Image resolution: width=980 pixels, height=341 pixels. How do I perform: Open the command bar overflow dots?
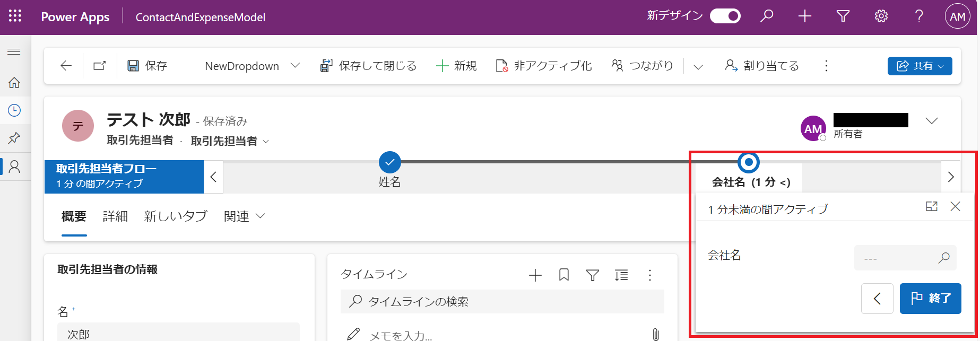click(826, 66)
